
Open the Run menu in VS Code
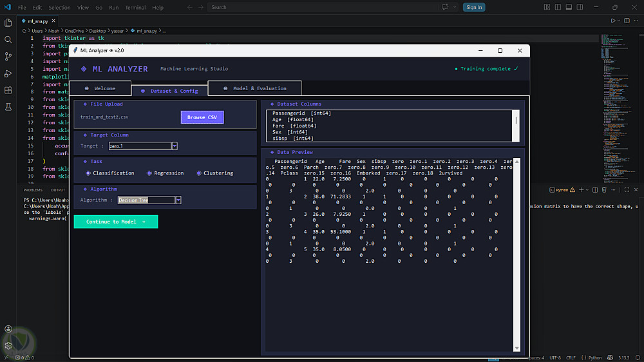tap(114, 7)
